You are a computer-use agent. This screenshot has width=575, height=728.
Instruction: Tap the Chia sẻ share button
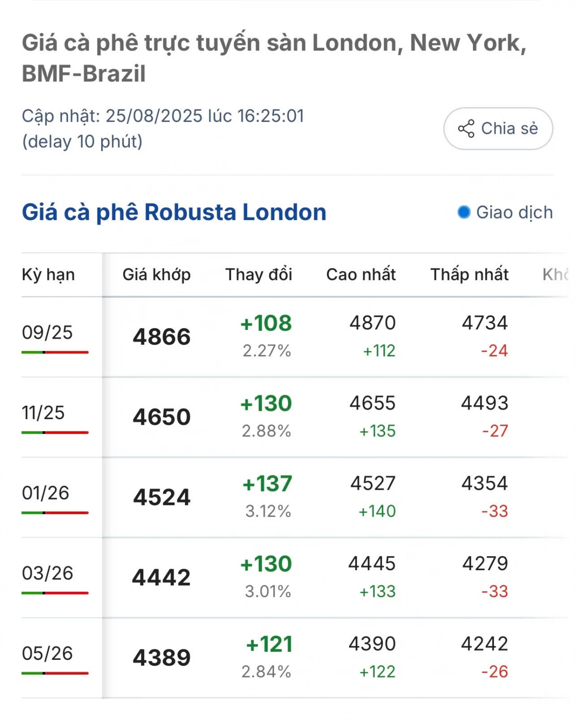click(498, 129)
